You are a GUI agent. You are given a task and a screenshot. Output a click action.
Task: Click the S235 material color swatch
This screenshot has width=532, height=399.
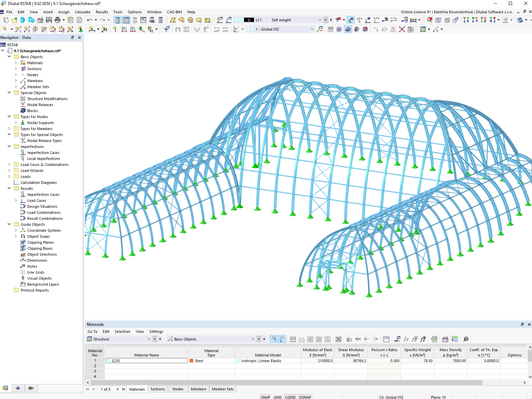(108, 360)
